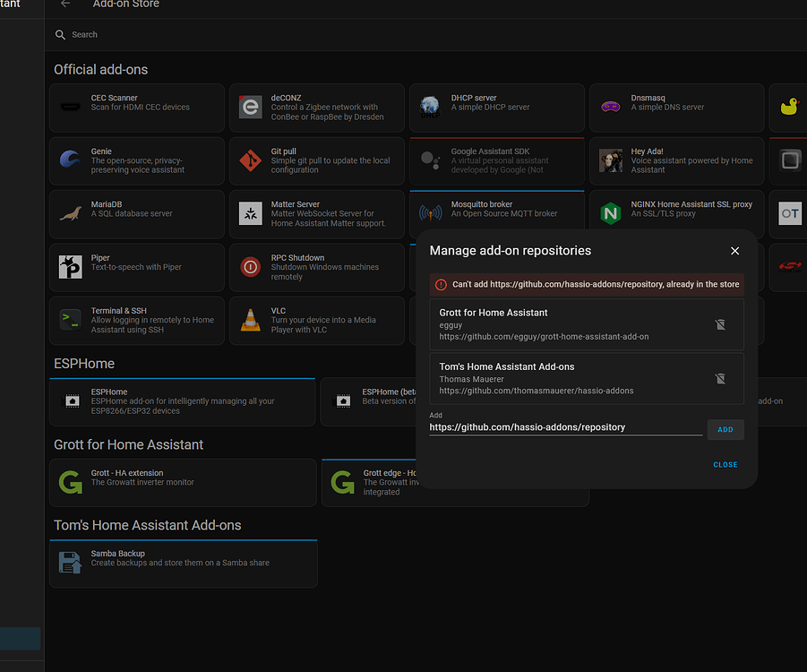Click the search magnifier icon
The width and height of the screenshot is (807, 672).
(59, 34)
